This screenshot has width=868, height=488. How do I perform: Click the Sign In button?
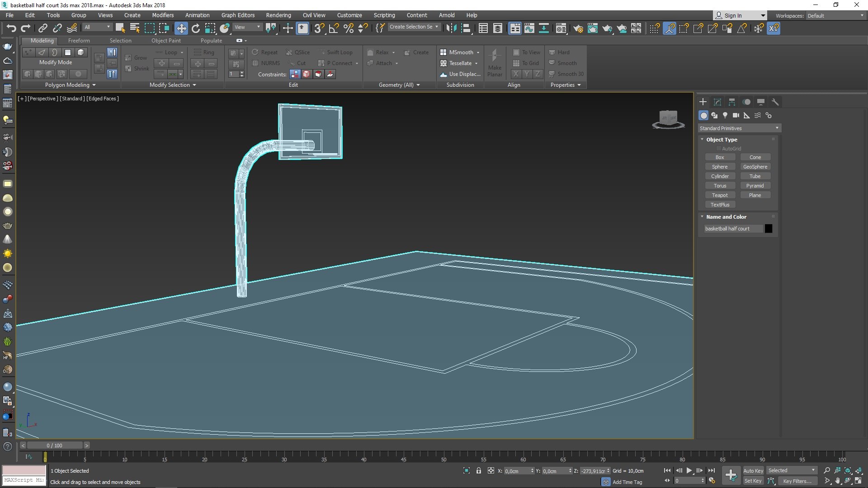740,15
